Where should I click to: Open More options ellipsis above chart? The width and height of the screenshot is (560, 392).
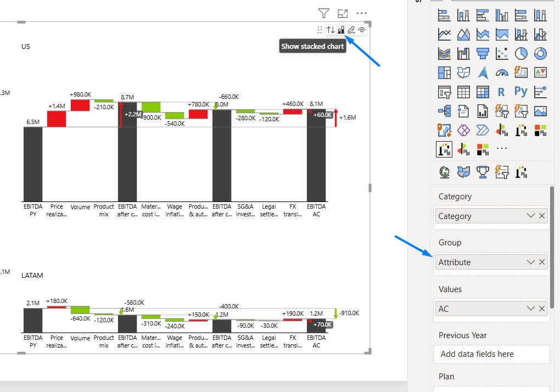[361, 14]
